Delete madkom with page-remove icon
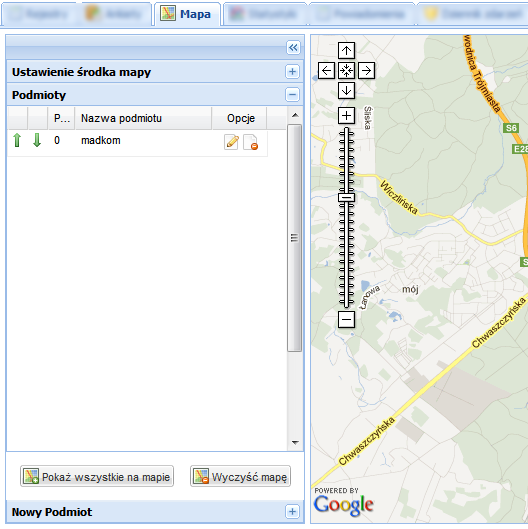 coord(251,142)
